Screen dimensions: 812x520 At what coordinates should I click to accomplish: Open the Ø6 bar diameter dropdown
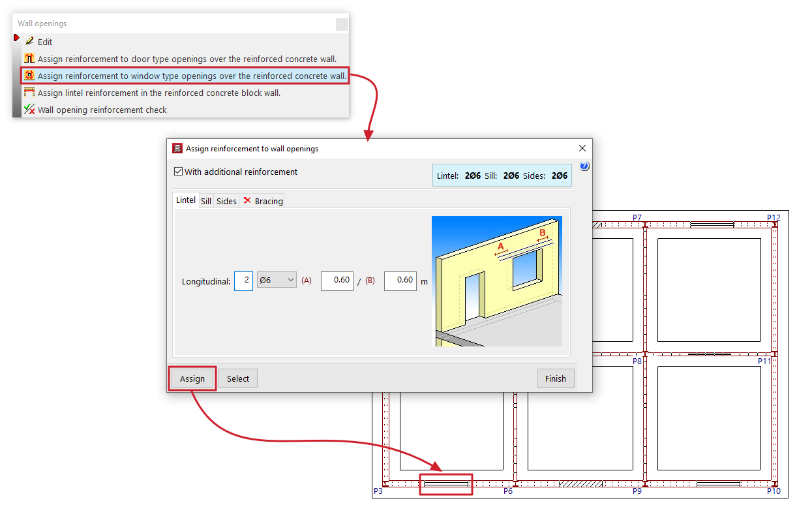[277, 280]
